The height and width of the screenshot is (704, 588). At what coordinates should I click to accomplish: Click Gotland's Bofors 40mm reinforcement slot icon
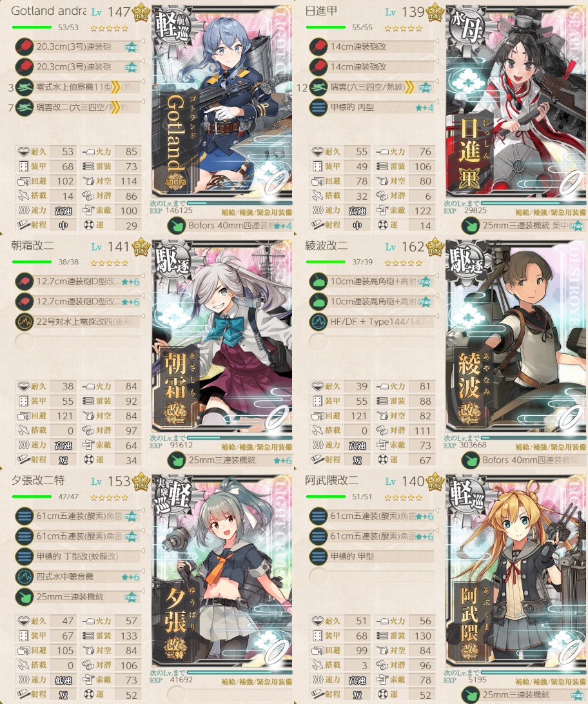(177, 226)
